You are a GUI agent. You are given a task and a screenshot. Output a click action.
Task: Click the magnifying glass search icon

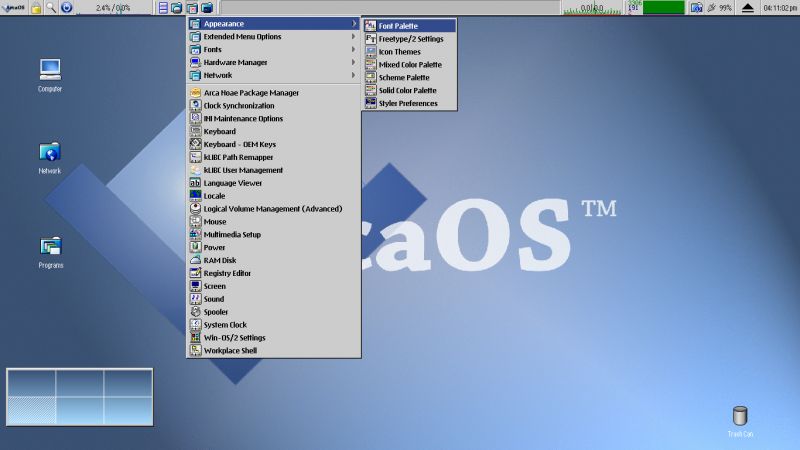[51, 8]
